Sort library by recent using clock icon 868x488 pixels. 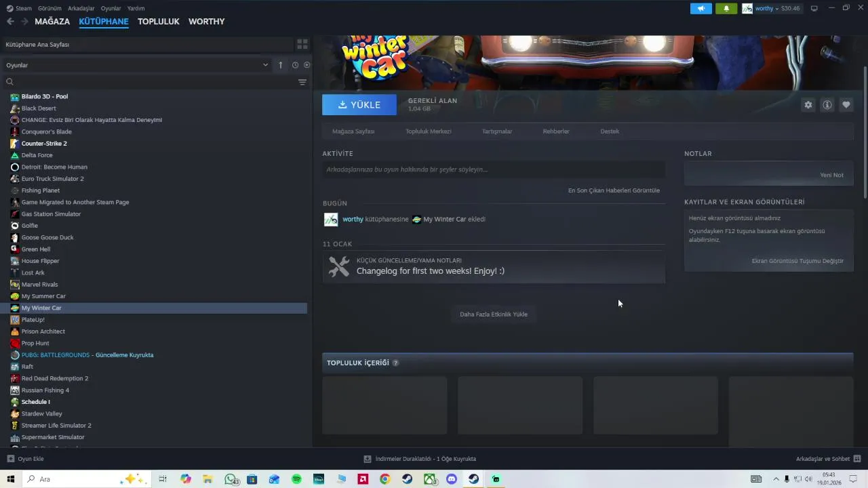point(295,65)
